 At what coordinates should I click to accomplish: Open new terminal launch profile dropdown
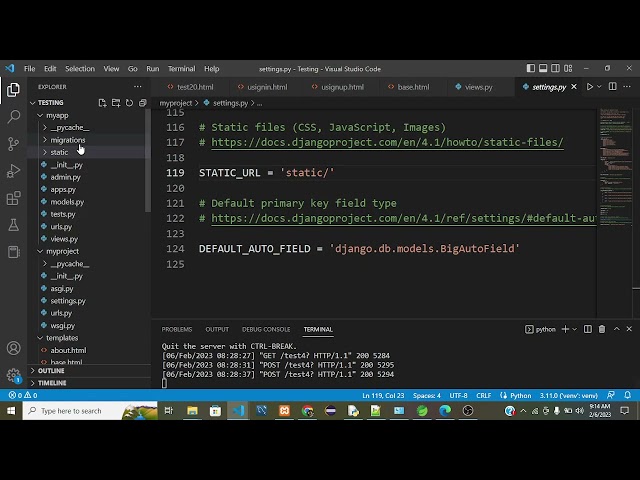point(574,329)
